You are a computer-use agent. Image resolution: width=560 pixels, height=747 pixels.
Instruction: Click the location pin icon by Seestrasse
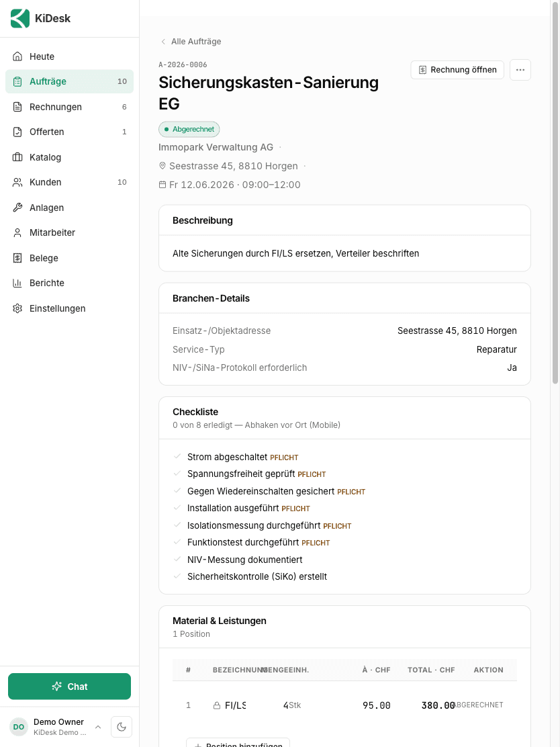tap(162, 166)
